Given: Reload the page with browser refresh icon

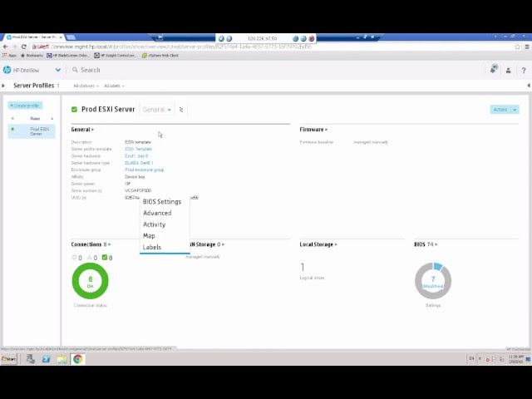Looking at the screenshot, I should click(x=24, y=47).
